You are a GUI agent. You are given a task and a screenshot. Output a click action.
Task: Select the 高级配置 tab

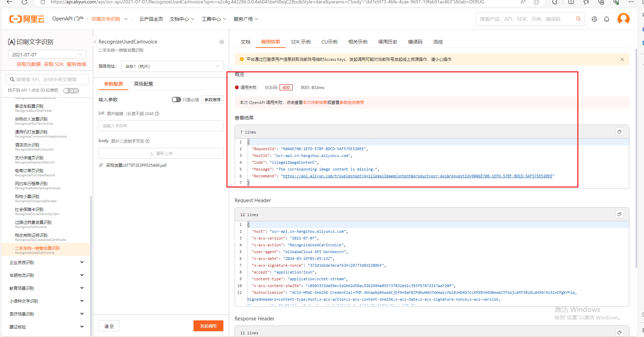coord(143,84)
